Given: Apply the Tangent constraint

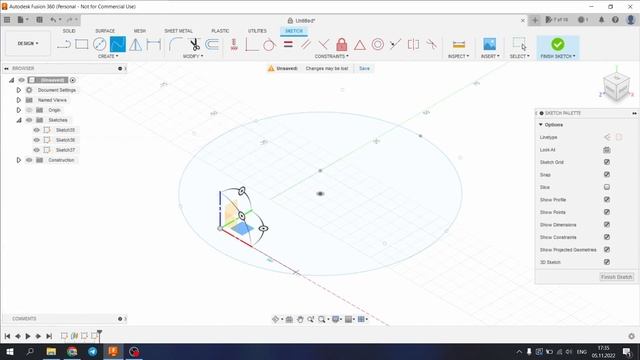Looking at the screenshot, I should click(269, 44).
